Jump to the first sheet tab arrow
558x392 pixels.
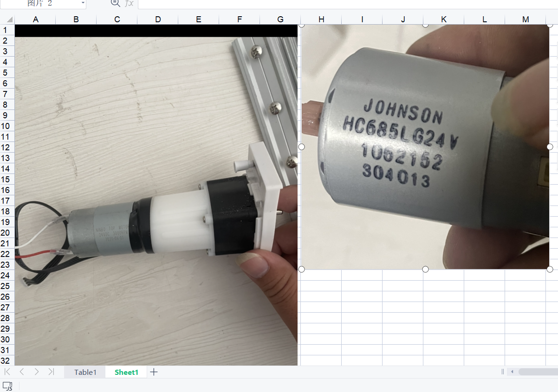[7, 372]
